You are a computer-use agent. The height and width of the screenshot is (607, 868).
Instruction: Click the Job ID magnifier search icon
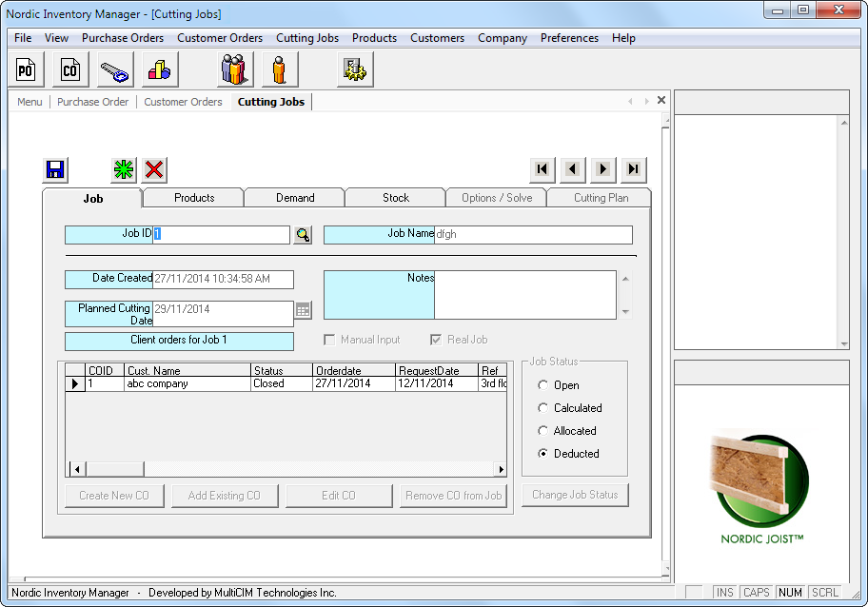[x=303, y=235]
